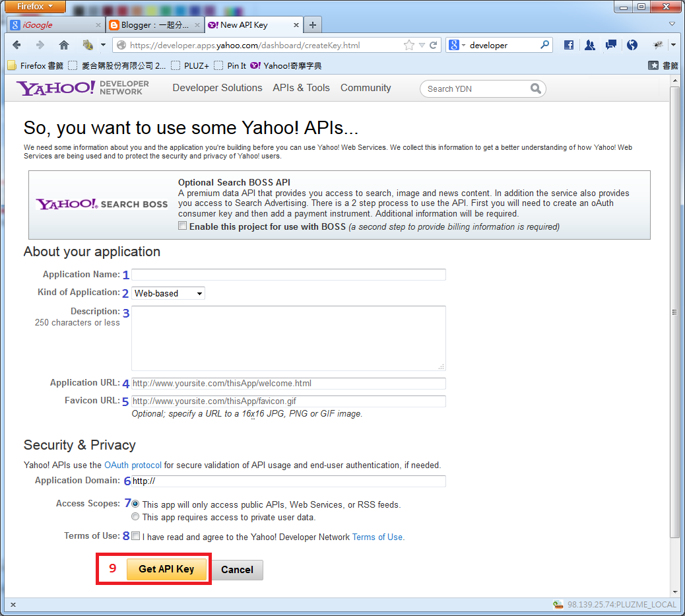This screenshot has height=616, width=685.
Task: Open the bookmarks star icon at right of bookmarks bar
Action: click(x=653, y=65)
